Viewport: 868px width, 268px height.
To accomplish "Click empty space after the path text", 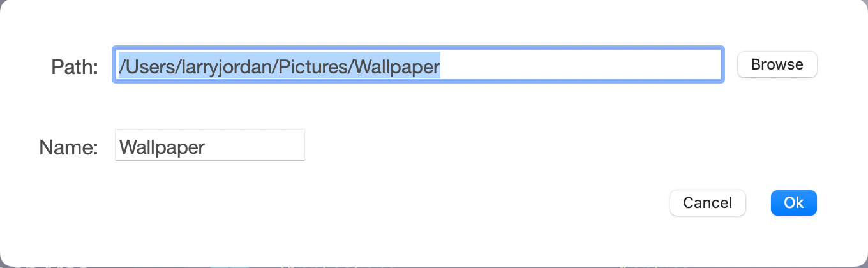I will pos(574,65).
